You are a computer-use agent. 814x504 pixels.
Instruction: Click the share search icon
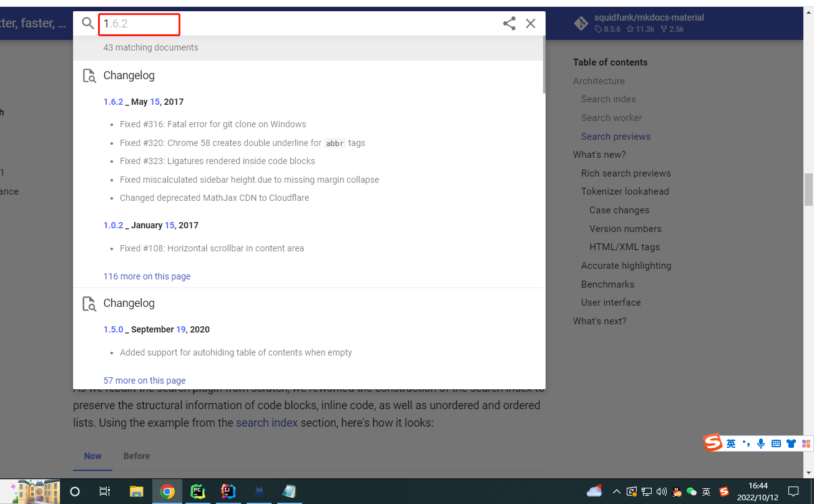pos(509,24)
